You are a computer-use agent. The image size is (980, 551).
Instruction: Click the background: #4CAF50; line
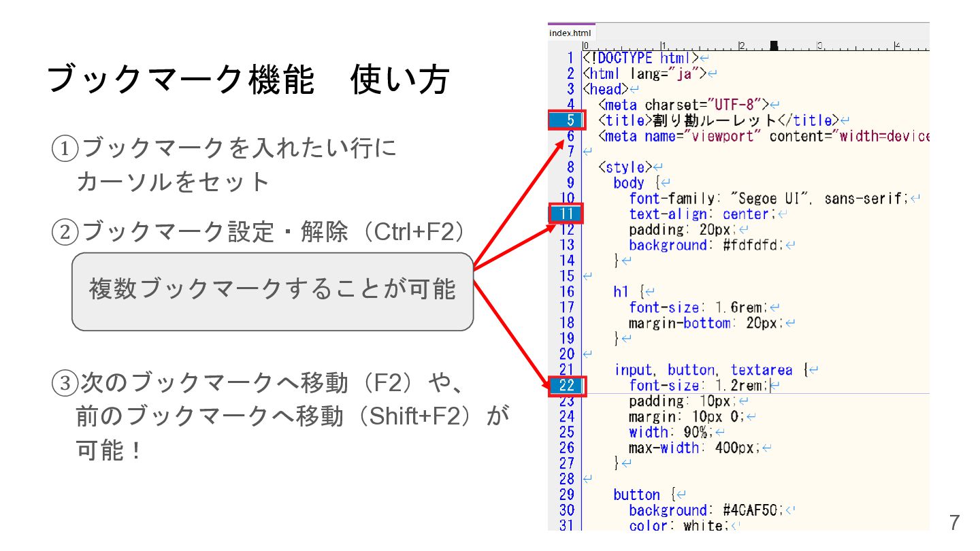[x=712, y=511]
